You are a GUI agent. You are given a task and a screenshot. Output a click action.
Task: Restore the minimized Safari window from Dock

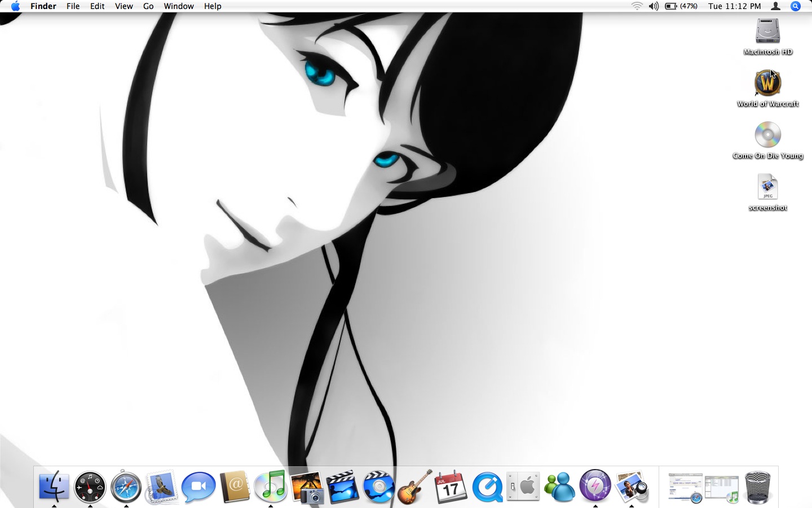pos(686,488)
